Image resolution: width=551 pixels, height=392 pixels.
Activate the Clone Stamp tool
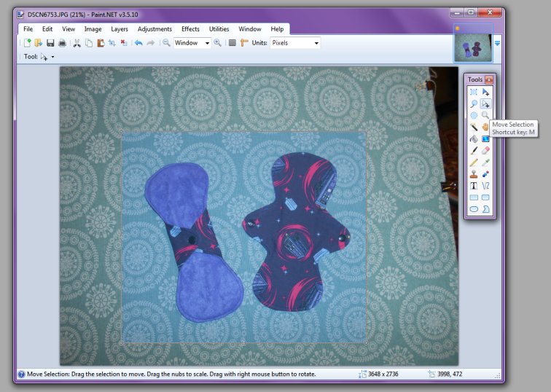coord(474,174)
